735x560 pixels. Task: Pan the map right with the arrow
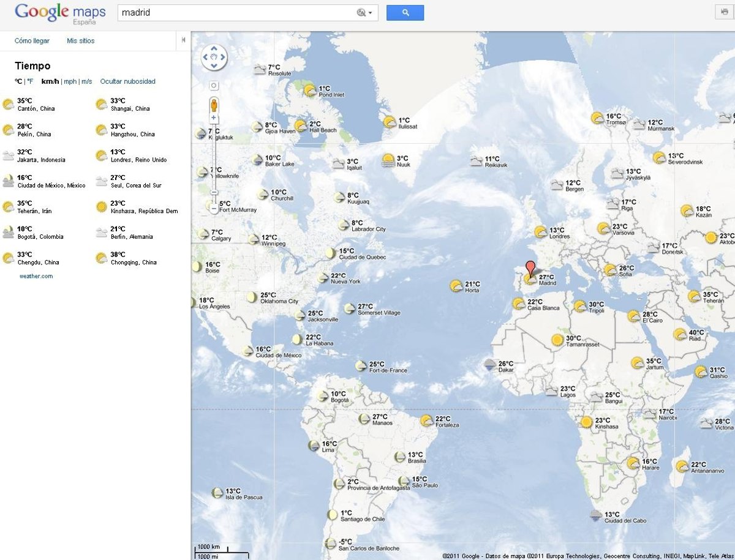(222, 58)
